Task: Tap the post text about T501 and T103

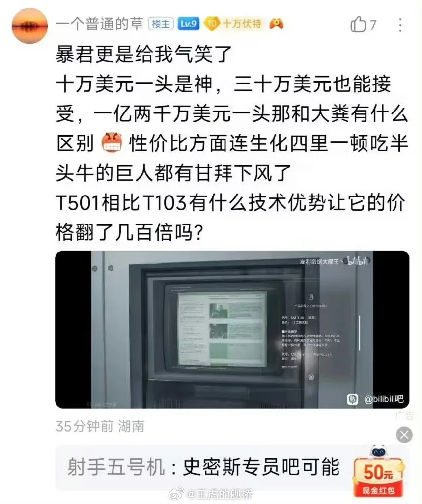Action: coord(230,217)
